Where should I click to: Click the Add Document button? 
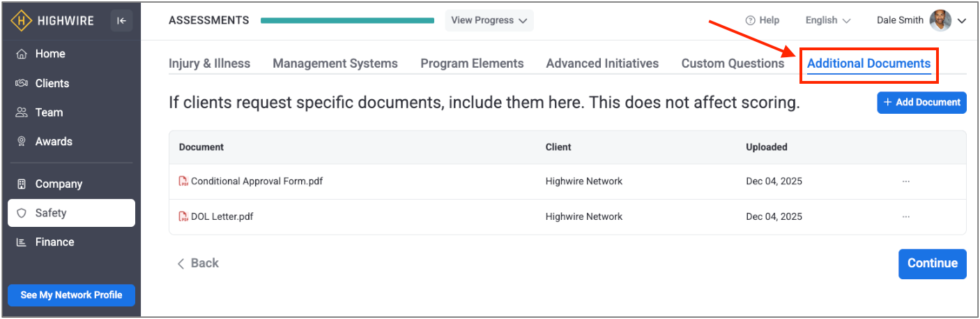[x=921, y=103]
